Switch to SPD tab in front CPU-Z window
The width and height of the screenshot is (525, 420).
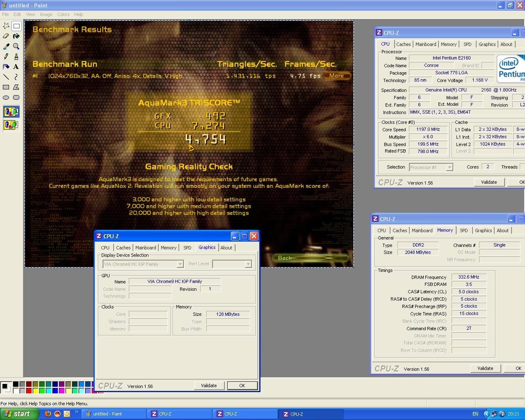coord(187,248)
